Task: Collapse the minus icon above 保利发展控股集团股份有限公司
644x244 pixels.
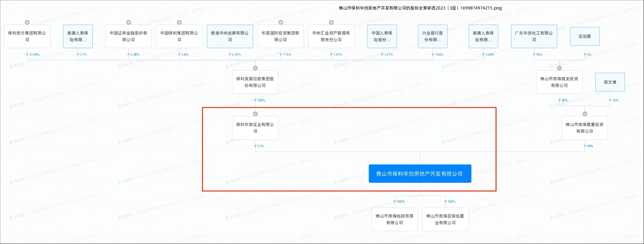Action: [255, 68]
